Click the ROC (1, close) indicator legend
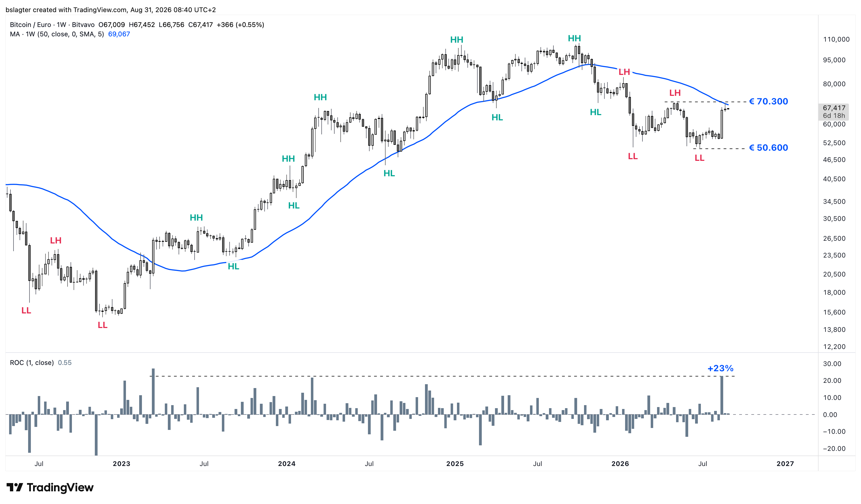 (x=32, y=363)
